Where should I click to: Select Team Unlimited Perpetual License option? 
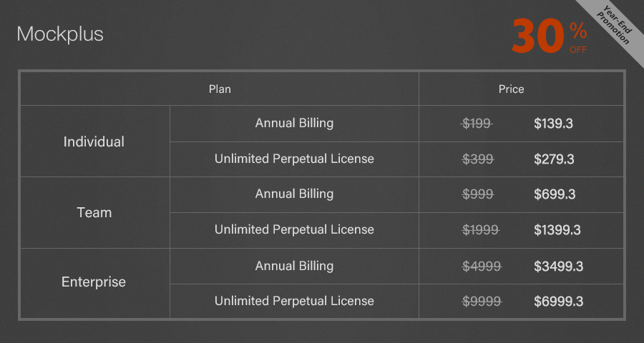click(294, 229)
